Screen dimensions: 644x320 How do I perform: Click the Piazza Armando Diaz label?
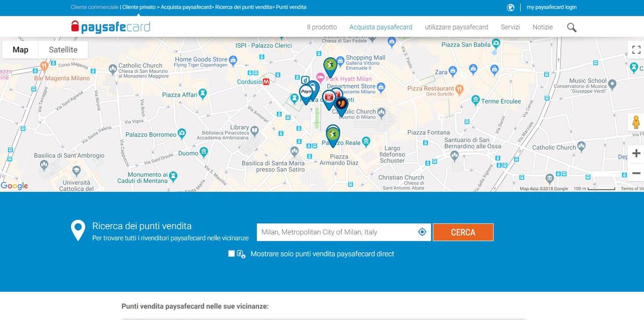pos(339,160)
